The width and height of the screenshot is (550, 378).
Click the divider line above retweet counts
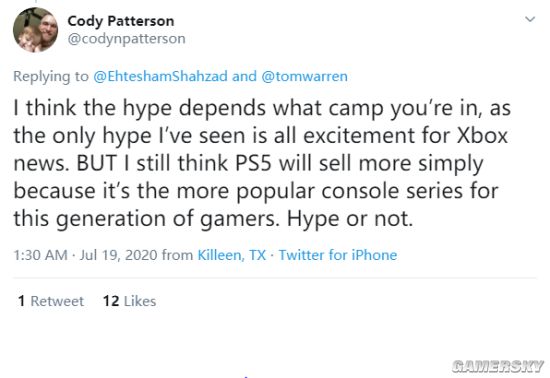click(x=275, y=278)
